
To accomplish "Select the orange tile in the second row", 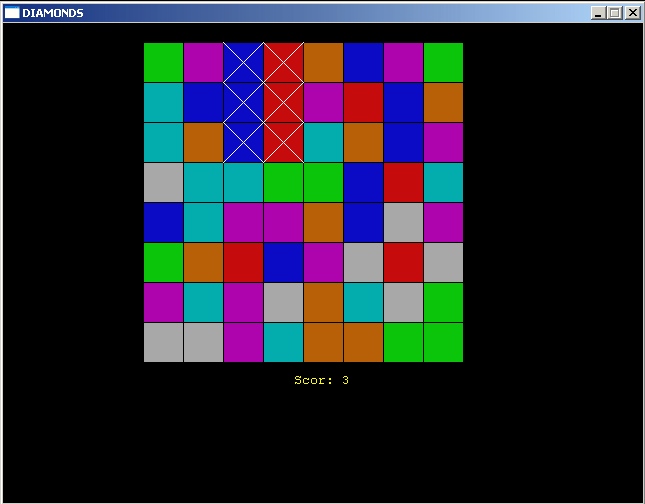I will 443,102.
